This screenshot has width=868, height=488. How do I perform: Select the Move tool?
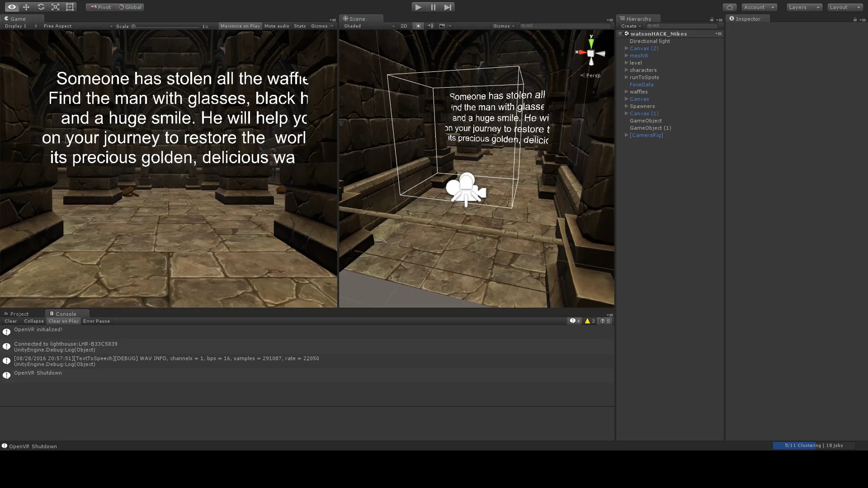[26, 7]
